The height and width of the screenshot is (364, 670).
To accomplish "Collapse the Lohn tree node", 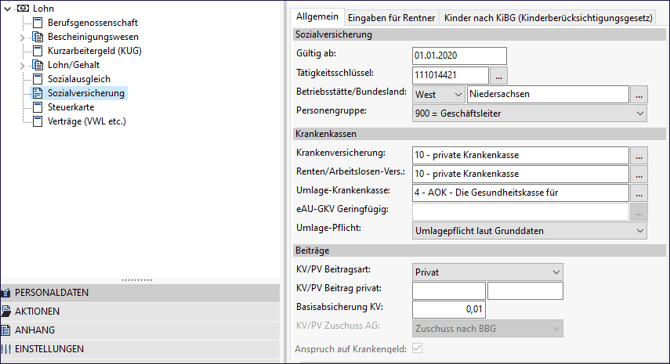I will point(8,9).
